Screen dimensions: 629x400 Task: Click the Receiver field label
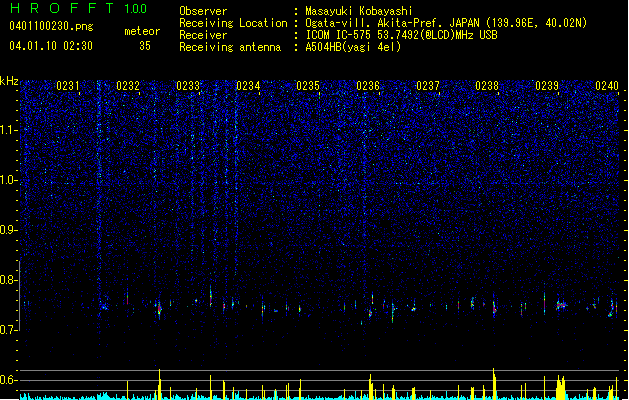[203, 35]
